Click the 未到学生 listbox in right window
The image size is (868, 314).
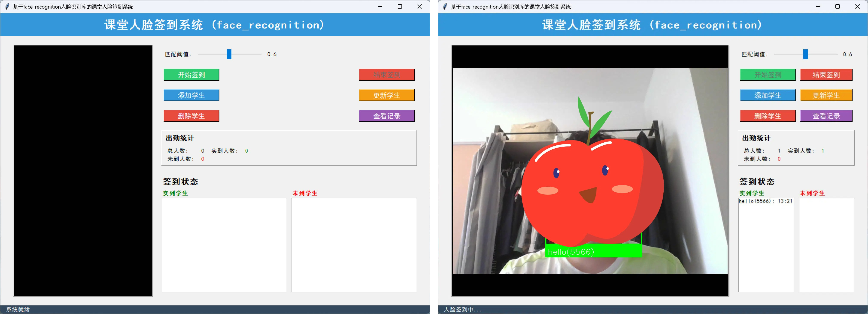pos(827,245)
